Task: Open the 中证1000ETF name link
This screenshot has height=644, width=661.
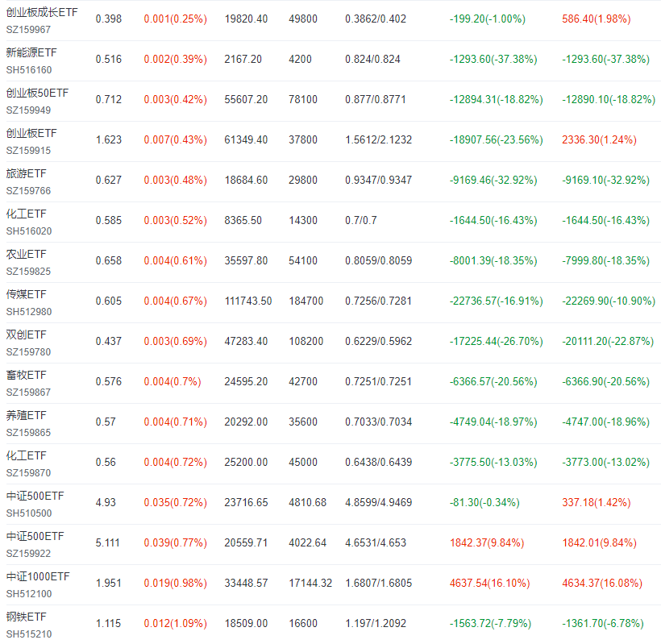Action: coord(38,576)
